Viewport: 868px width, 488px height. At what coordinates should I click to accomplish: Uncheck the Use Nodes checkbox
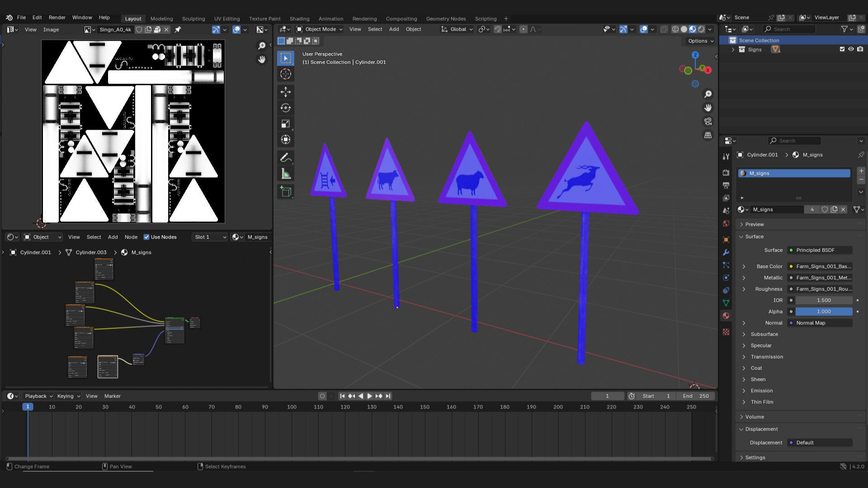pyautogui.click(x=146, y=237)
